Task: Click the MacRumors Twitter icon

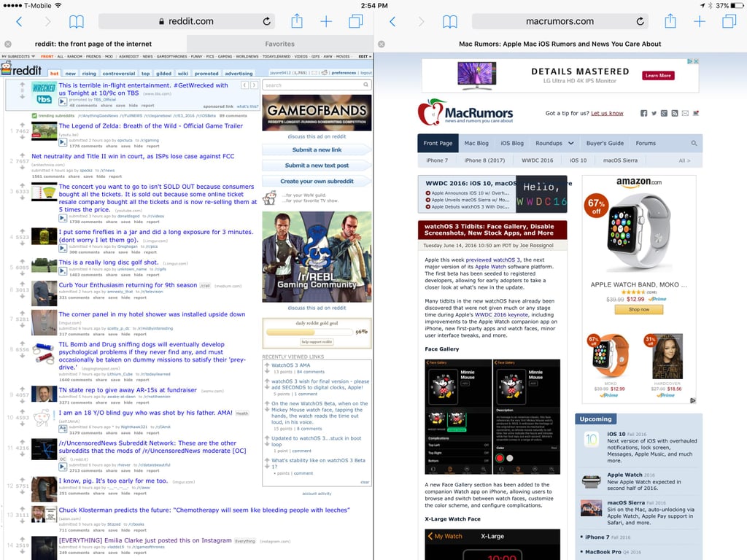Action: 654,113
